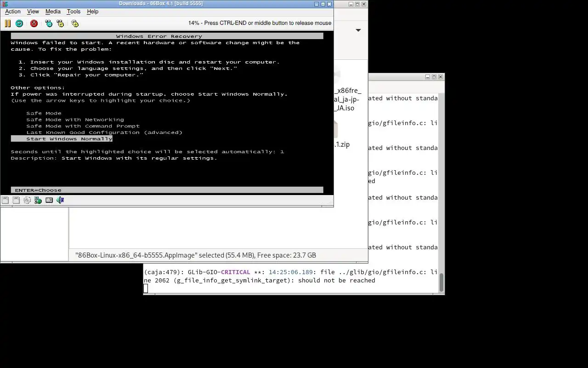Click the 86Box app icon in title bar
The image size is (588, 368).
click(5, 4)
